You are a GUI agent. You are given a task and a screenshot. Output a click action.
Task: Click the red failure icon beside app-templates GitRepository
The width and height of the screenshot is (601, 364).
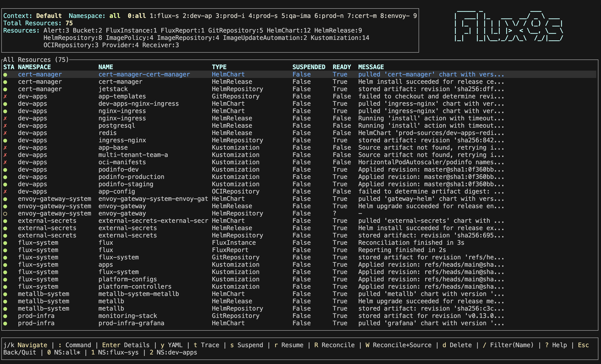coord(6,96)
